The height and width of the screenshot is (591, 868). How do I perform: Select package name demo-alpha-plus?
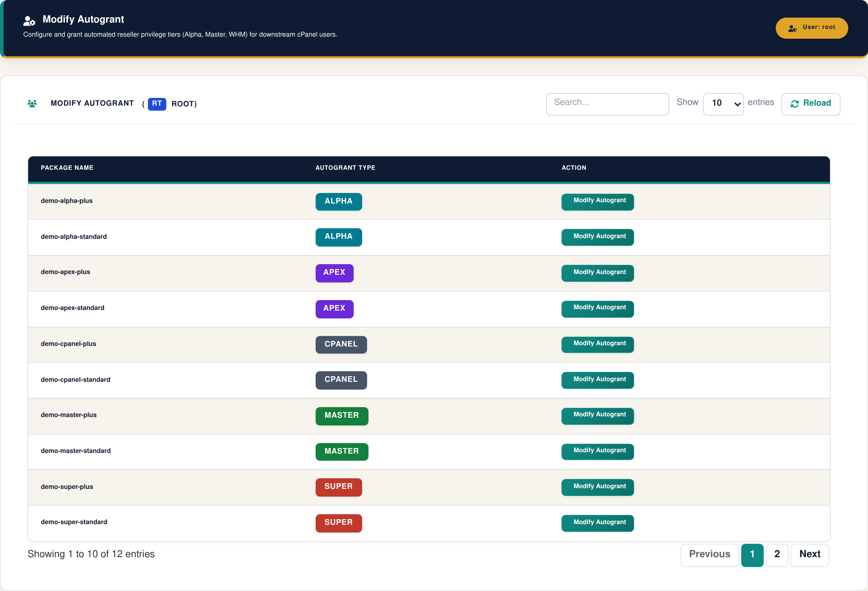(x=67, y=201)
